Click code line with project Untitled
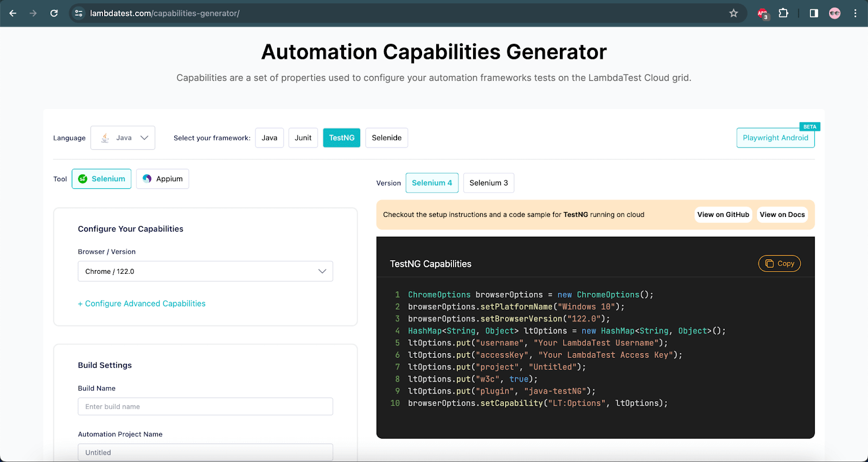This screenshot has width=868, height=462. pyautogui.click(x=497, y=367)
